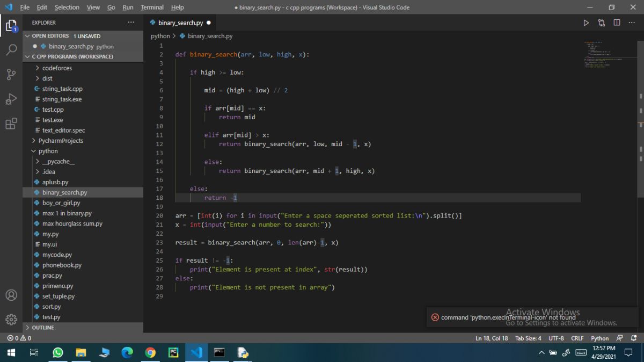Change Tab Size: 4 indentation setting
644x362 pixels.
click(x=528, y=338)
